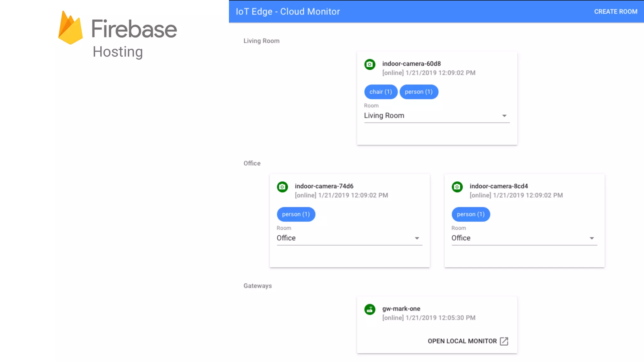Click person (1) chip on indoor-camera-8cd4
The height and width of the screenshot is (362, 644).
[471, 214]
